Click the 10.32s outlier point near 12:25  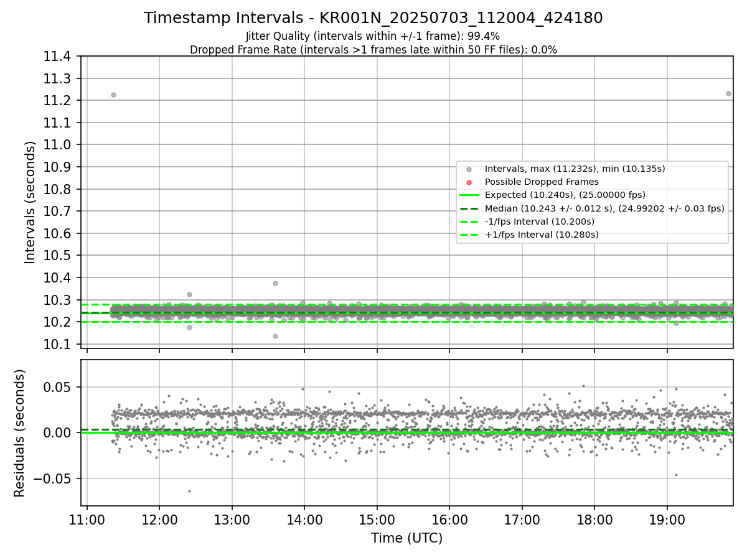click(x=189, y=294)
